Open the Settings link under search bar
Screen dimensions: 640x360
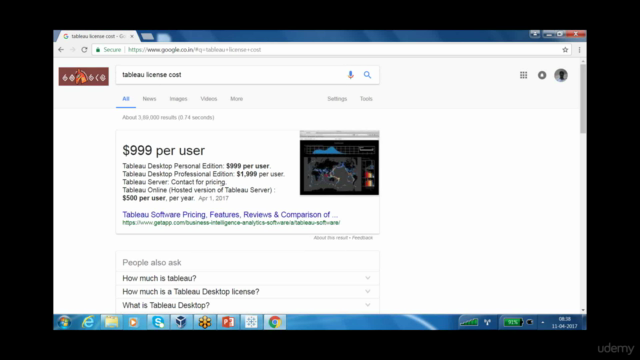[x=337, y=99]
